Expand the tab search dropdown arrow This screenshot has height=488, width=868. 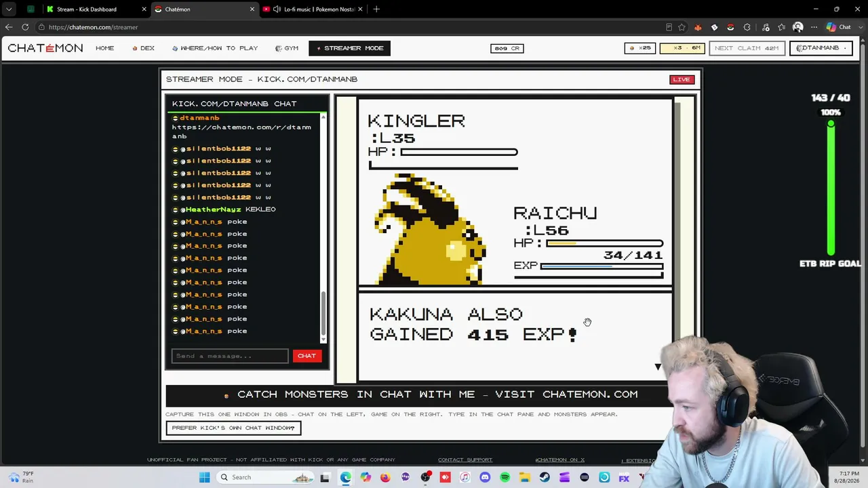point(9,9)
